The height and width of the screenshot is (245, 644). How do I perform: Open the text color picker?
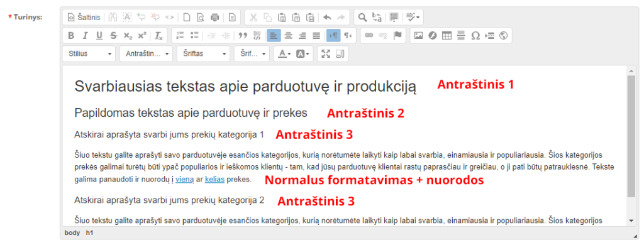point(285,54)
